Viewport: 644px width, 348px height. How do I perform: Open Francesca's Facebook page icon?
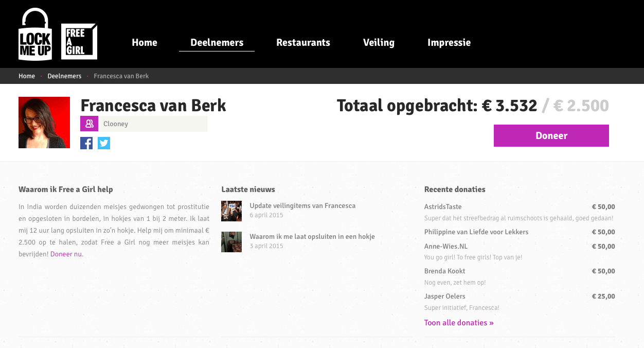click(86, 143)
